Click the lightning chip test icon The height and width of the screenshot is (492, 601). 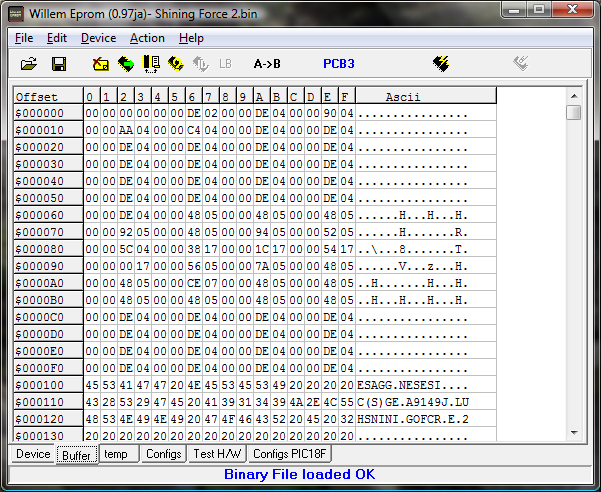point(441,64)
